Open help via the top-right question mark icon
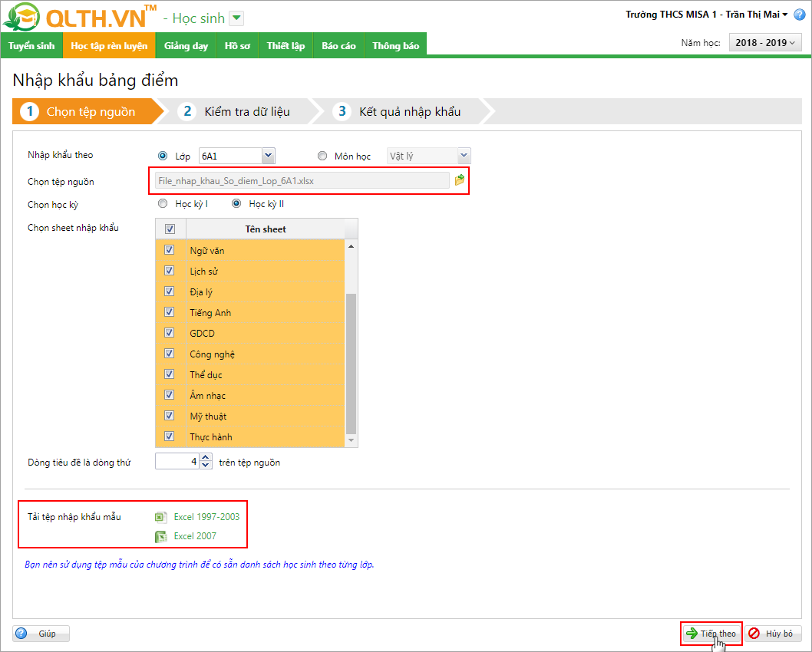The height and width of the screenshot is (652, 812). point(800,15)
